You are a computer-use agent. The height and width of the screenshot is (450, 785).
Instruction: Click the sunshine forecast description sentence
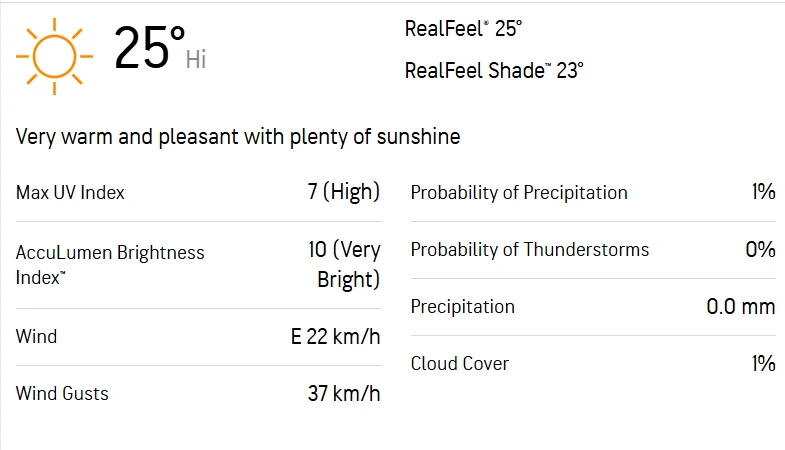[238, 137]
